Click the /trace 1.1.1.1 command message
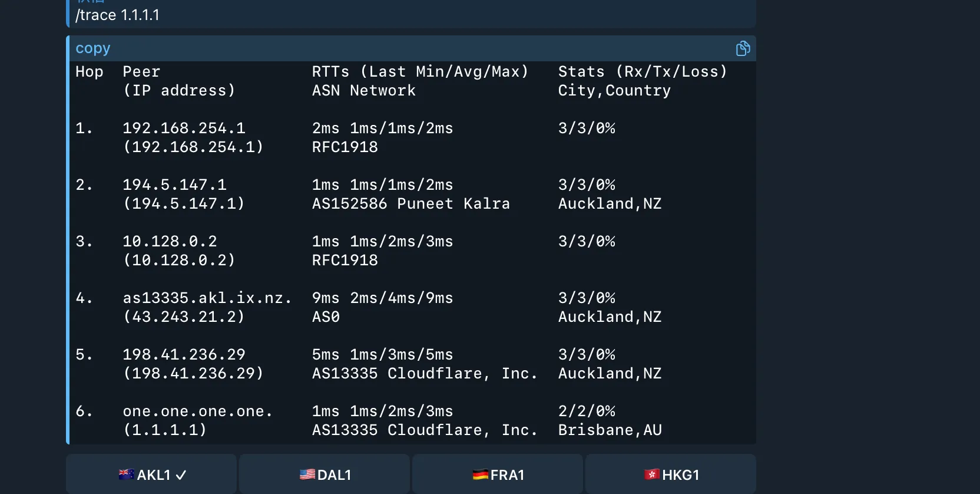The image size is (980, 494). (118, 15)
